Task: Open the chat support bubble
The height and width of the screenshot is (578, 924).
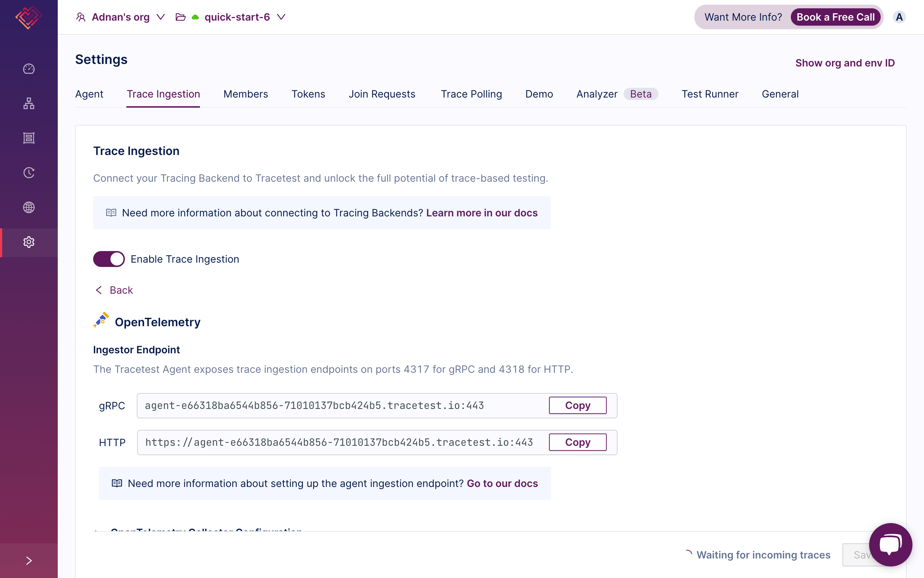Action: click(x=890, y=544)
